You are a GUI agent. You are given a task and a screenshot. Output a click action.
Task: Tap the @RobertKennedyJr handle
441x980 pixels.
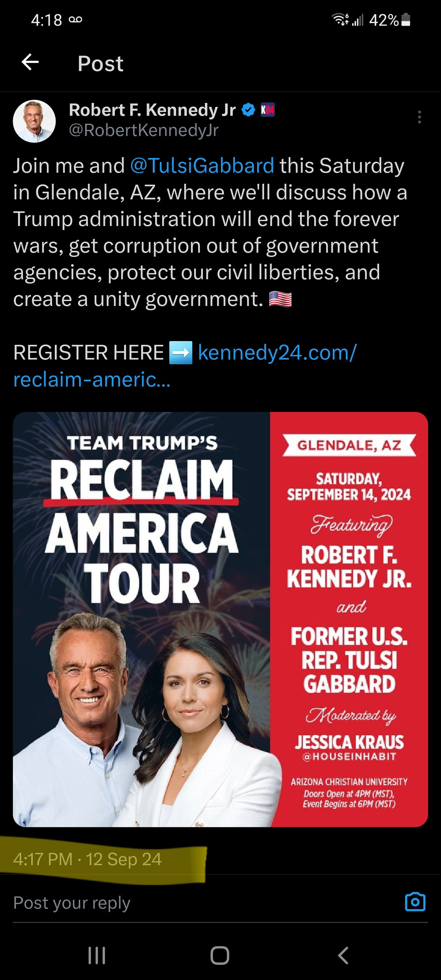[143, 130]
